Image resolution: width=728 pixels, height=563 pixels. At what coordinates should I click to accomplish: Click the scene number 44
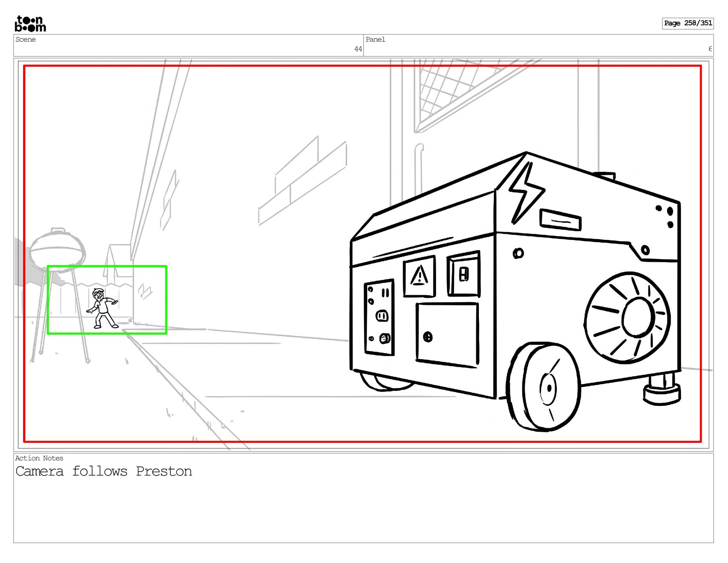click(x=358, y=49)
